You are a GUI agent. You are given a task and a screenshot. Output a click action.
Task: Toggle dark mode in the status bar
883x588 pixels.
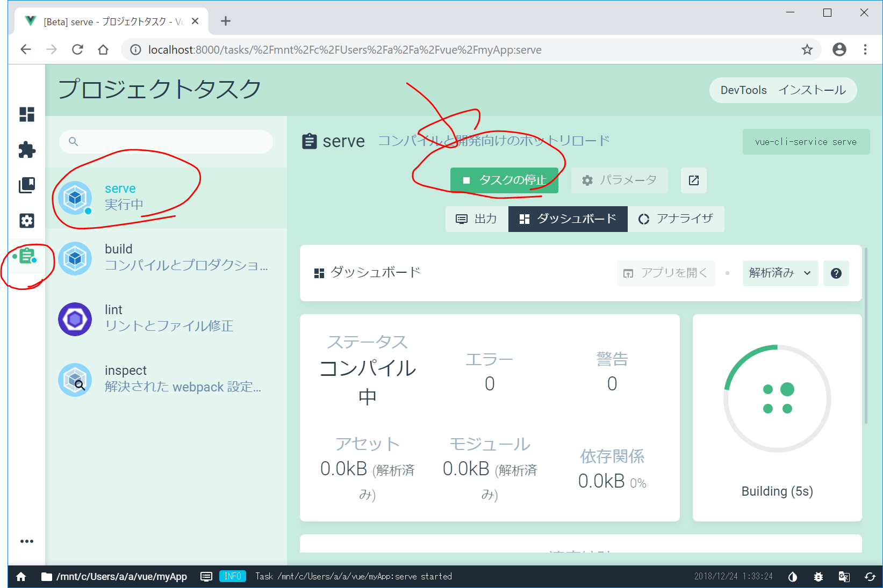coord(792,576)
